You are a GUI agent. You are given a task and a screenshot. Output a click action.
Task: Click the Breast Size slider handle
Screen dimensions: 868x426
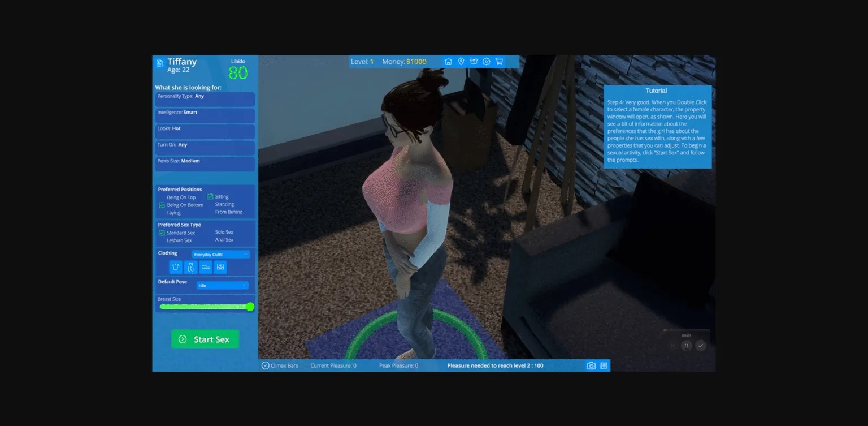(250, 307)
